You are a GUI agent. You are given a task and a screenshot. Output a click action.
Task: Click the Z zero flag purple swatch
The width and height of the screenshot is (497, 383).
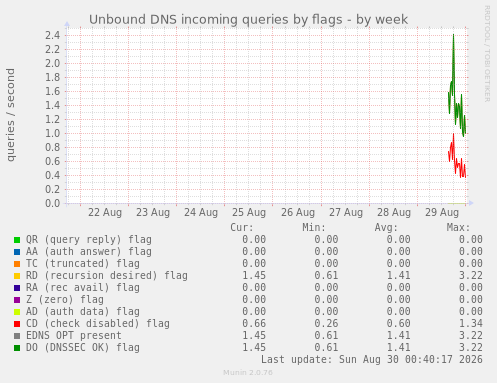(x=17, y=300)
